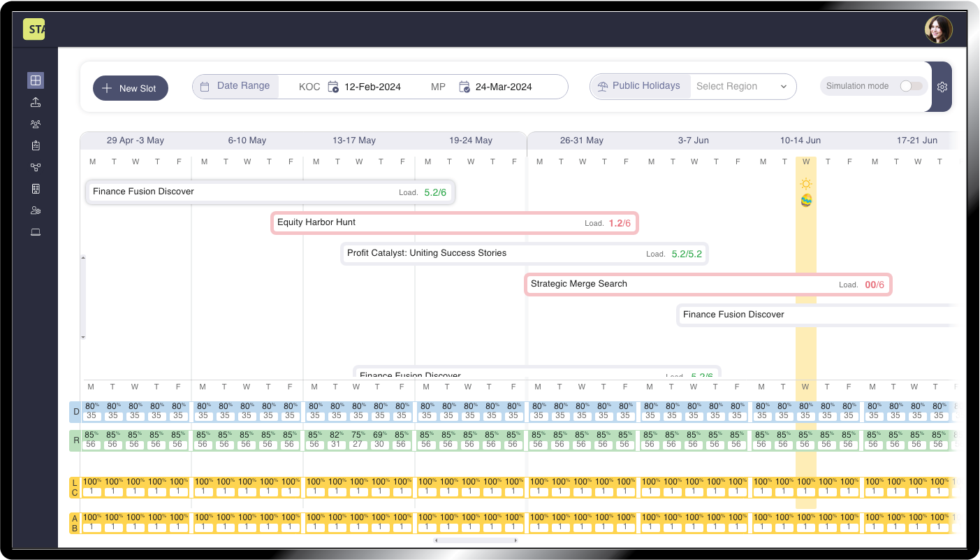Open the user settings icon in sidebar
The height and width of the screenshot is (560, 980).
pos(36,210)
